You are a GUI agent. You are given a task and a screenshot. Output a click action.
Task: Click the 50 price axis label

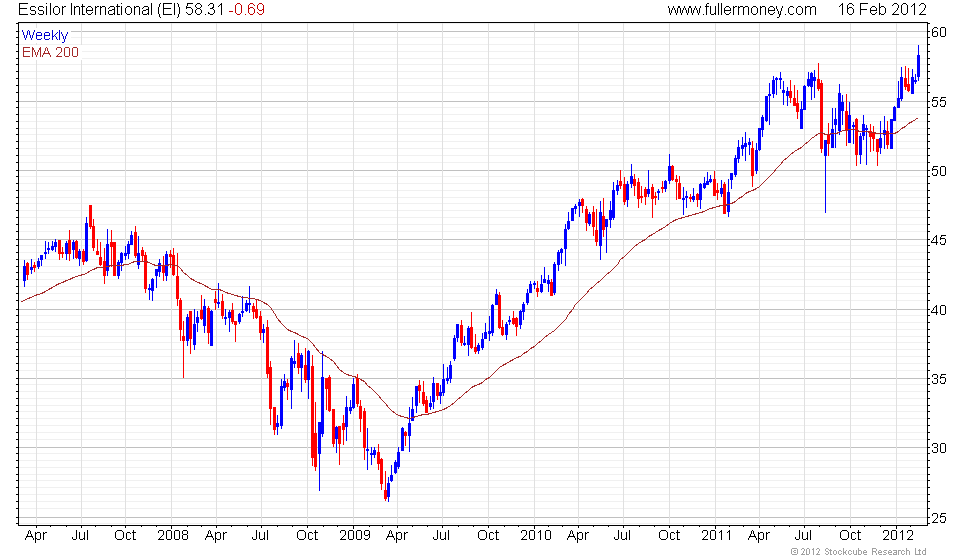tap(939, 171)
